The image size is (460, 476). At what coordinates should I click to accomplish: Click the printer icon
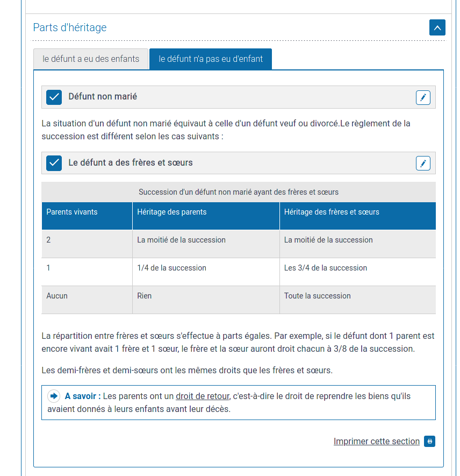[429, 442]
